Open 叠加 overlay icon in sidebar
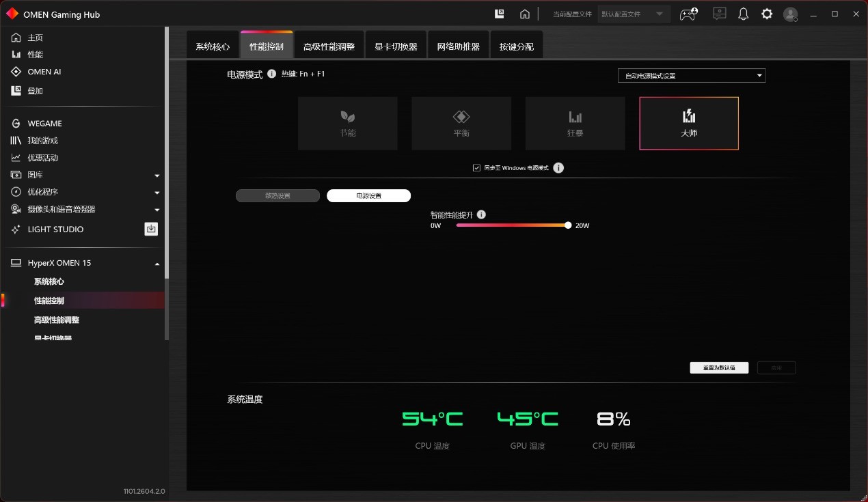 [16, 90]
